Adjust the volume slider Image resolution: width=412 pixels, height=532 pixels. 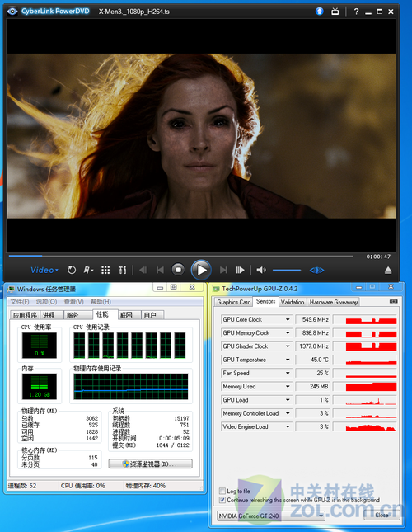[x=287, y=270]
